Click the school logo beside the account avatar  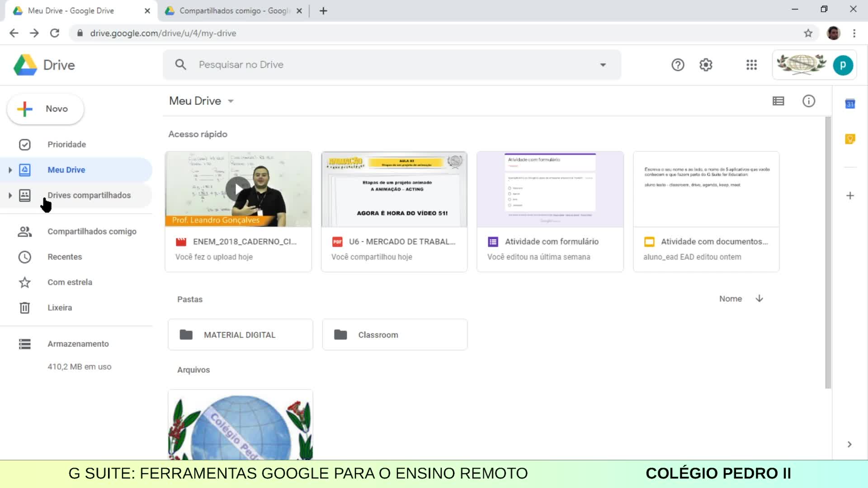point(802,64)
